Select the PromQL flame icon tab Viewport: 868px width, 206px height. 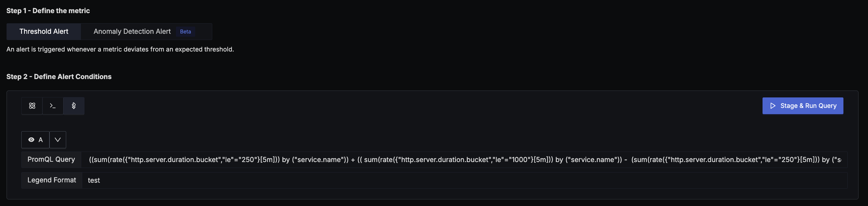[74, 106]
